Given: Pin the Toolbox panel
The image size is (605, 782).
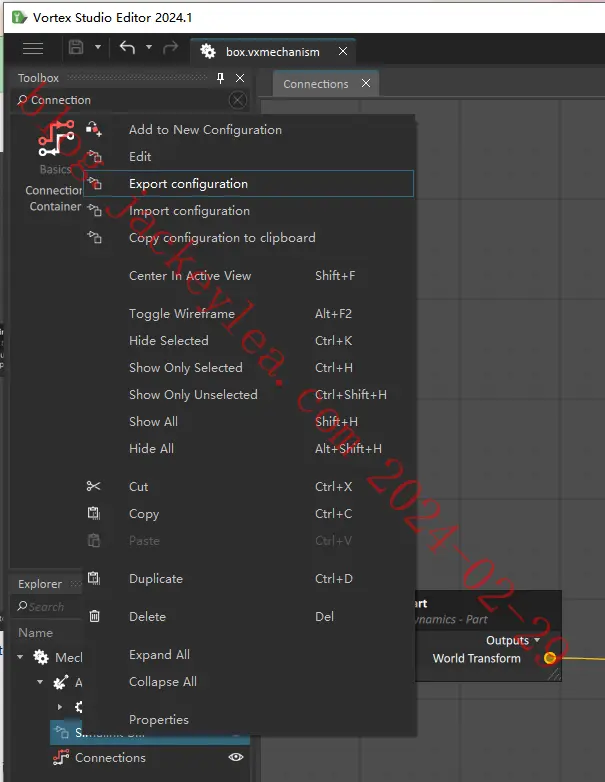Looking at the screenshot, I should coord(220,78).
